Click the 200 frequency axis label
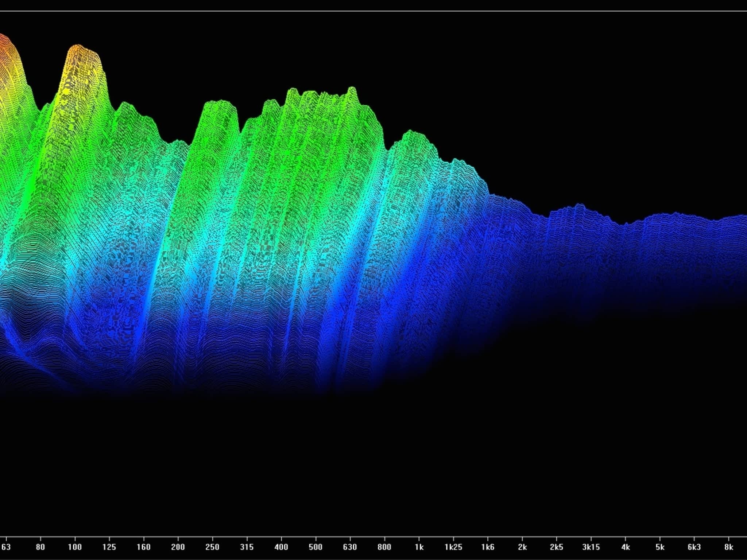 178,547
